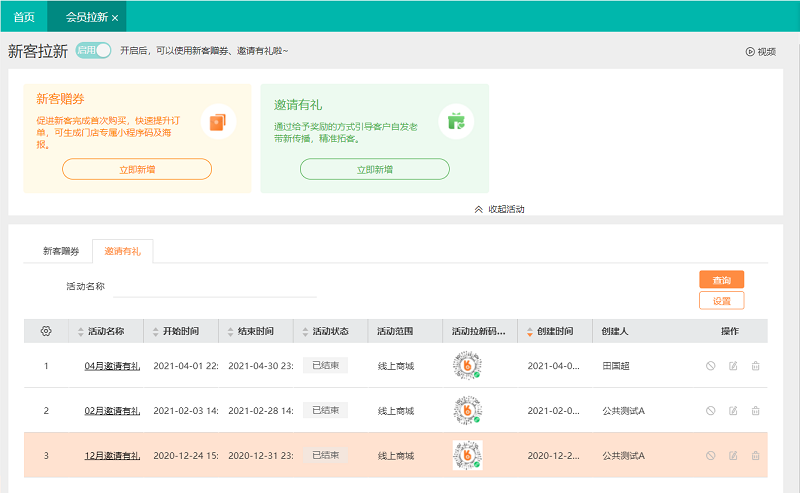The image size is (800, 493).
Task: Sort the table by 创建时间 column
Action: (551, 331)
